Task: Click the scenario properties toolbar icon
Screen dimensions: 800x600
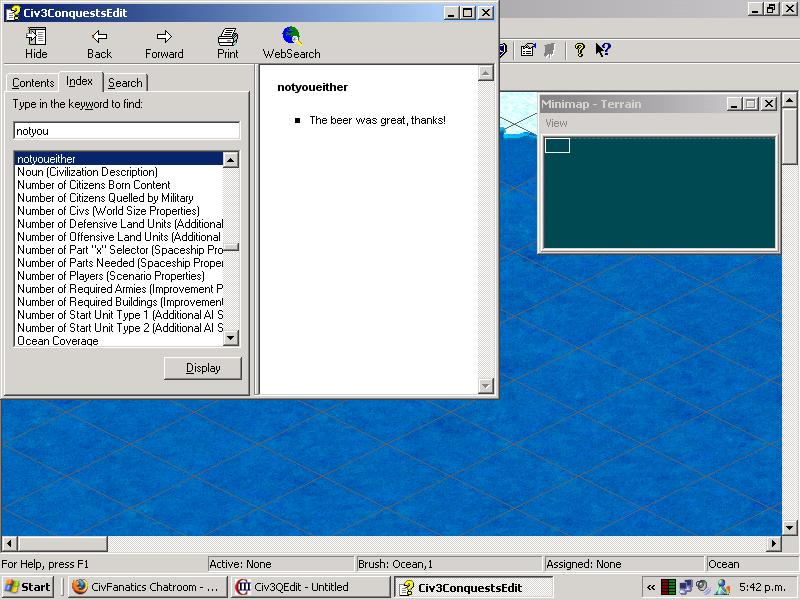Action: [528, 49]
